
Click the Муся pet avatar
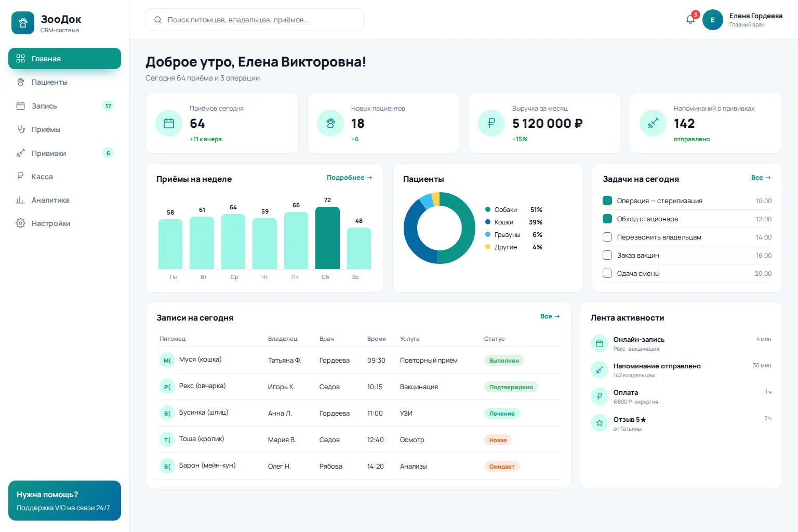tap(167, 360)
